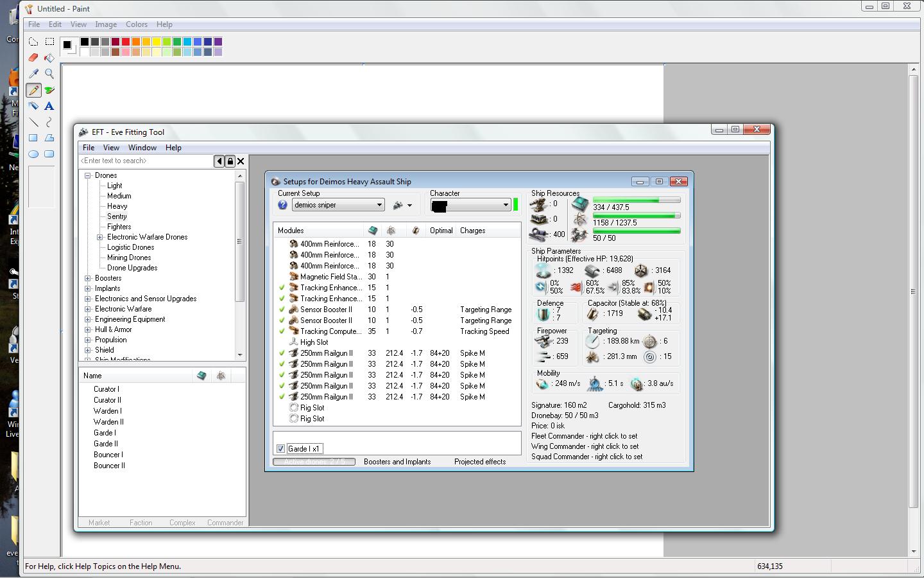Select the Airbrush spray tool
Image resolution: width=924 pixels, height=578 pixels.
point(33,106)
